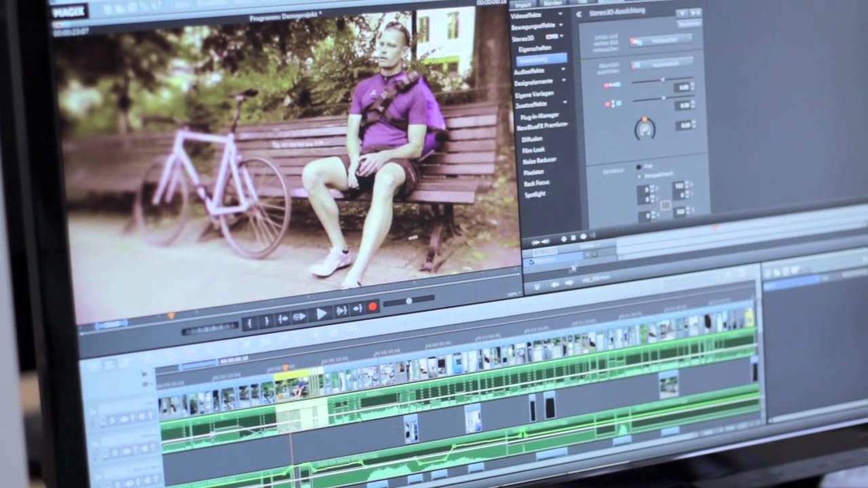Viewport: 868px width, 488px height.
Task: Click the Stereo3D red-cyan glasses icon
Action: pyautogui.click(x=553, y=37)
